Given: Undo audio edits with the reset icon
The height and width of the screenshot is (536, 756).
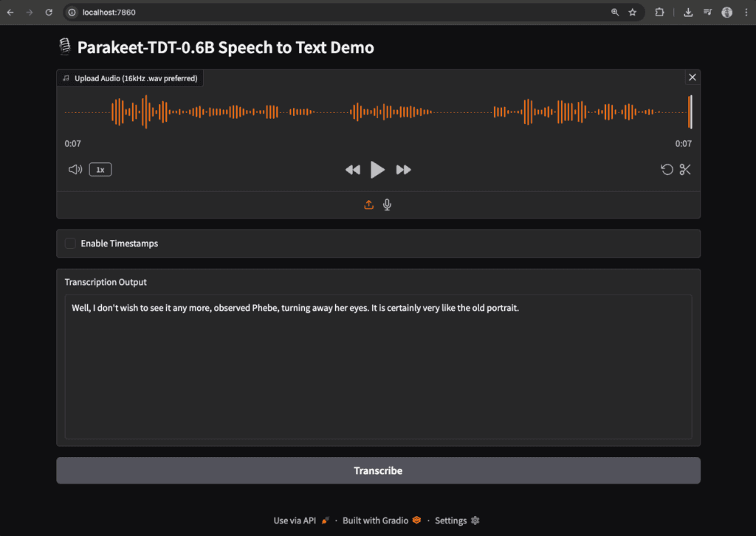Looking at the screenshot, I should click(x=667, y=170).
